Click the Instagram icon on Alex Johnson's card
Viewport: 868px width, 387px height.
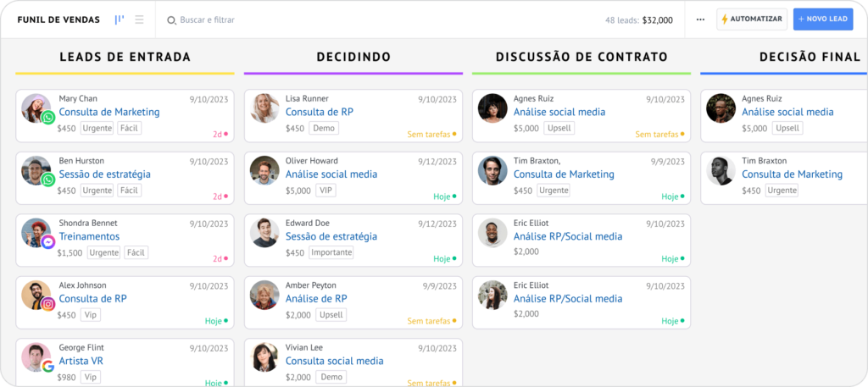(x=48, y=304)
